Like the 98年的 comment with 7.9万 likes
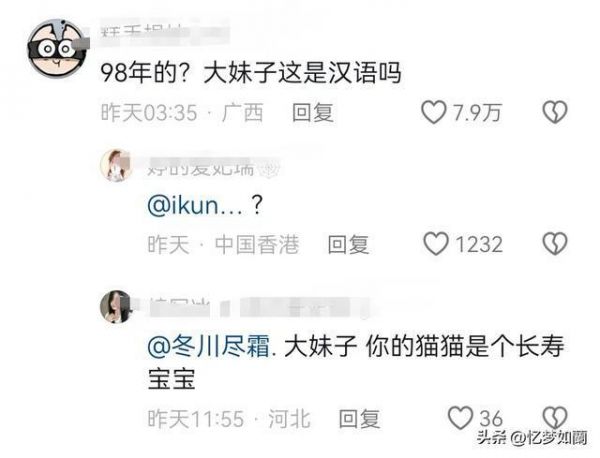 [434, 112]
